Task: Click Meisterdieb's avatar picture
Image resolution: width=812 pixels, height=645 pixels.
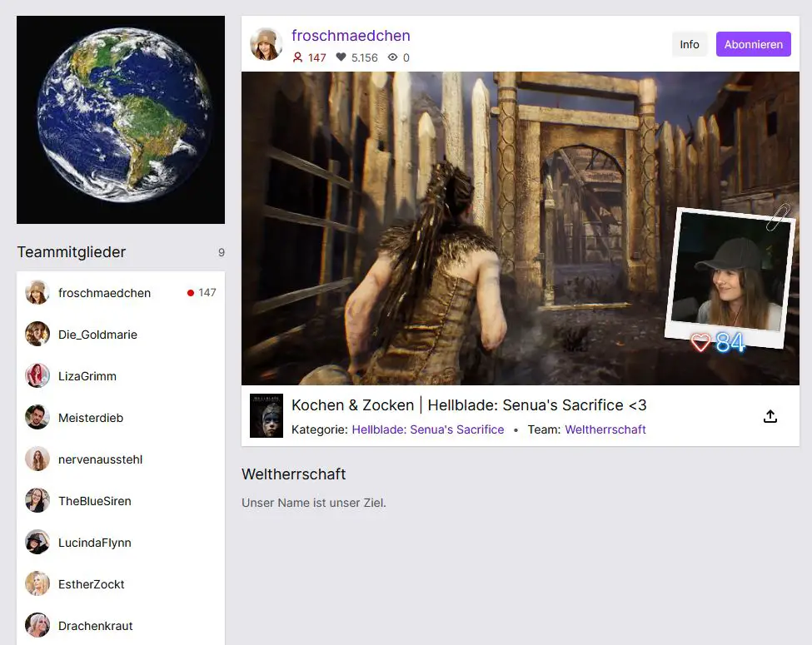Action: pos(37,417)
